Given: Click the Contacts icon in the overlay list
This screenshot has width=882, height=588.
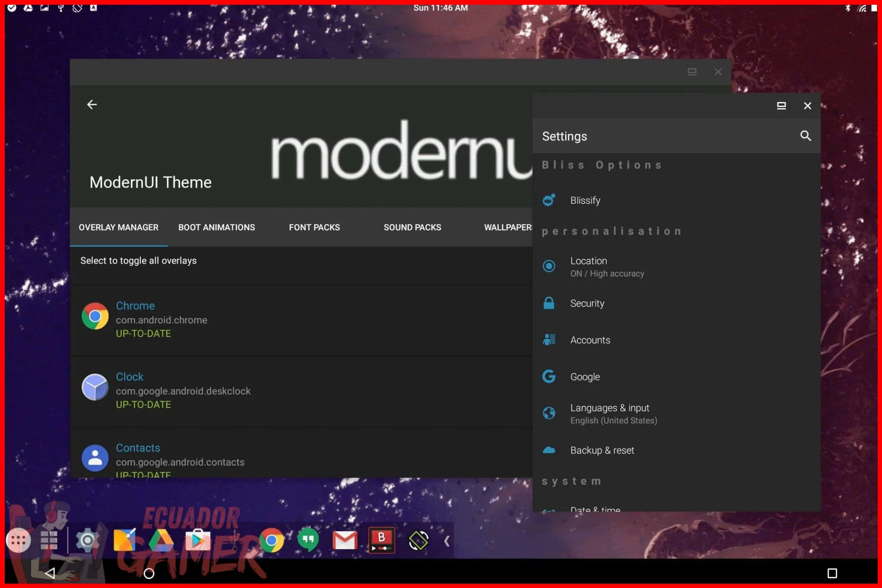Looking at the screenshot, I should click(x=95, y=458).
